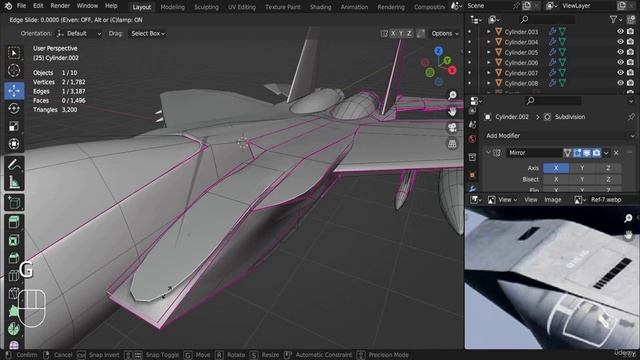Open the Options dropdown

click(445, 33)
